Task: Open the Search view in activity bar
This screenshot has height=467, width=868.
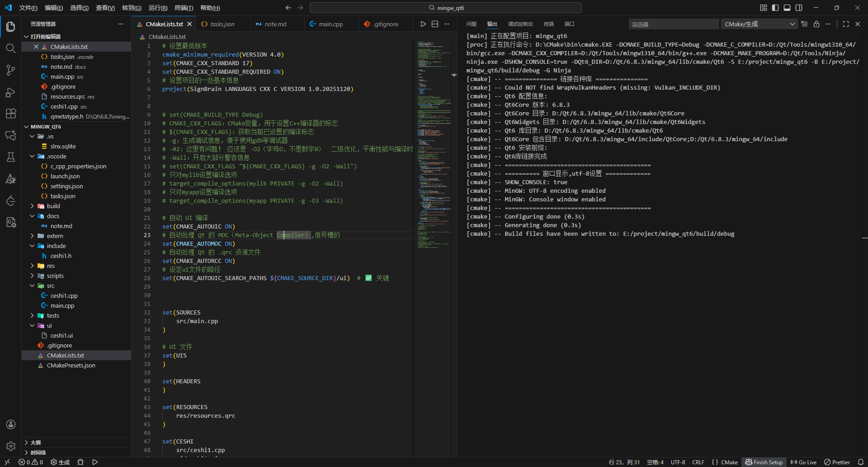Action: tap(11, 48)
